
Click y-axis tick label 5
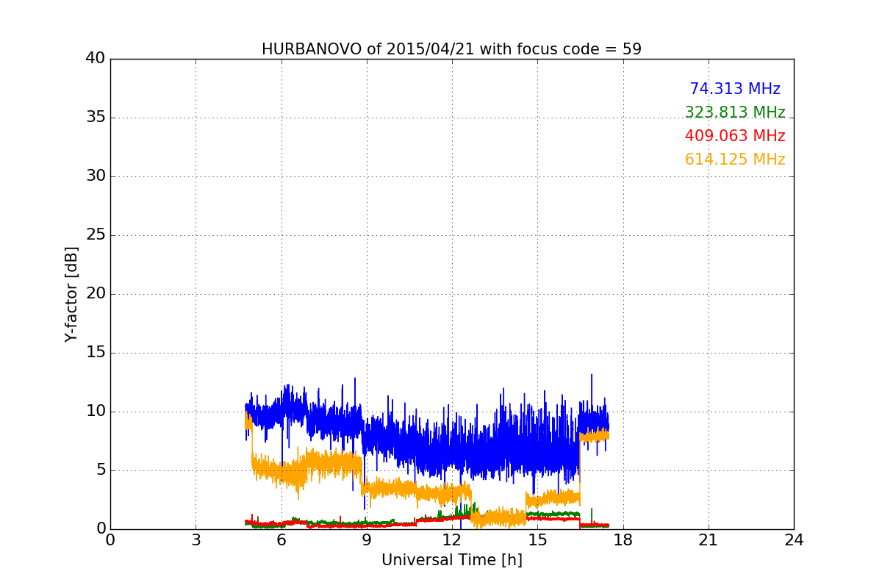point(101,470)
